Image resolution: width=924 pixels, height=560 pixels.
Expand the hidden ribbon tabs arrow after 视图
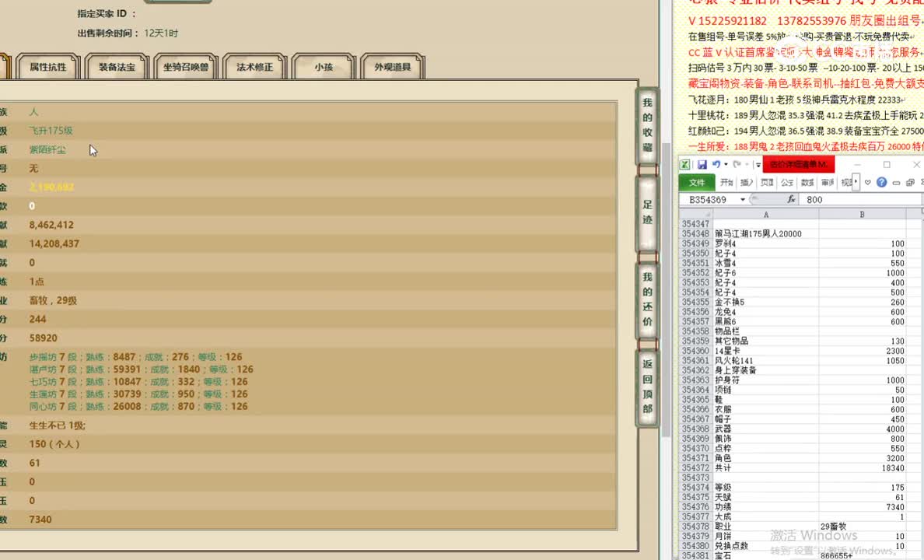point(856,182)
